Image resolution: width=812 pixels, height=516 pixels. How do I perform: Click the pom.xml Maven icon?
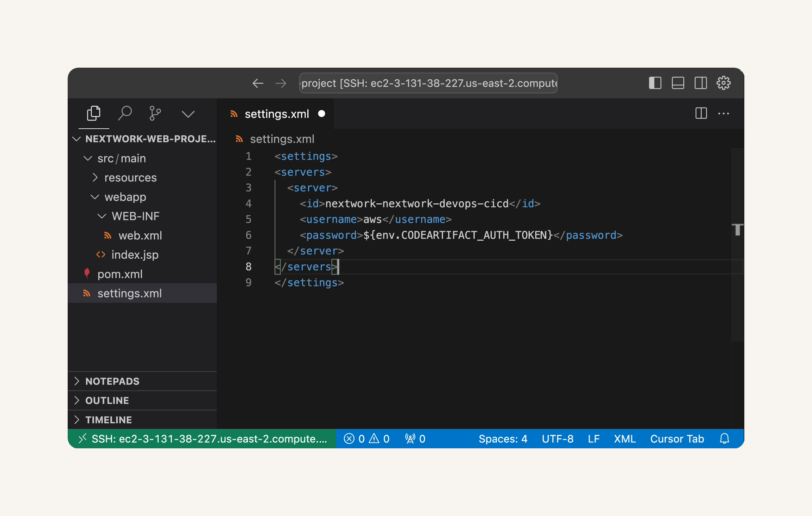(x=87, y=274)
